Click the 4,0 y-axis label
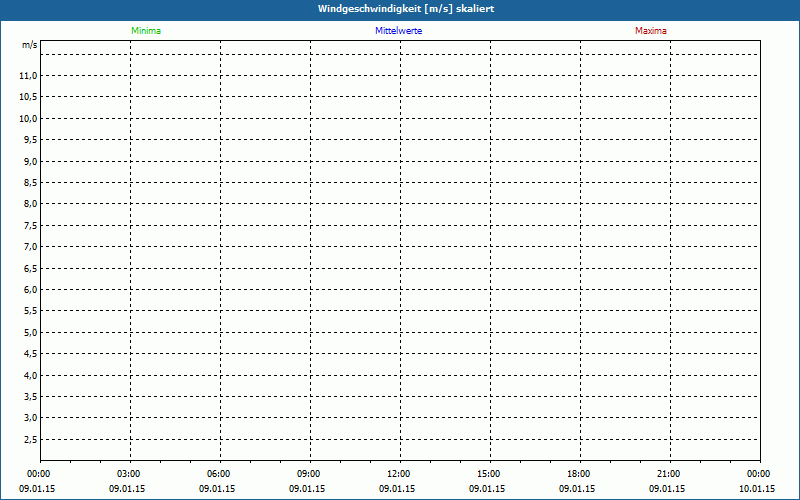Image resolution: width=800 pixels, height=500 pixels. click(31, 375)
